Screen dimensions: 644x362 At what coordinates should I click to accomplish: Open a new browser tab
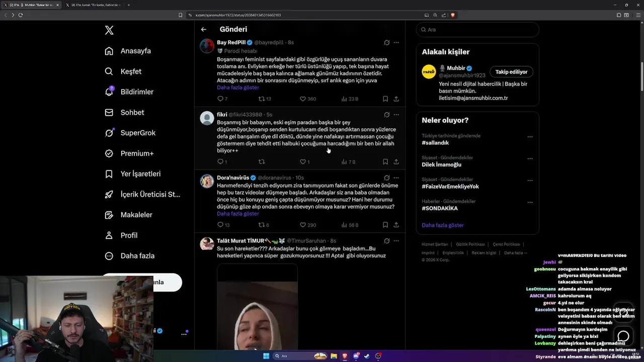coord(129,5)
